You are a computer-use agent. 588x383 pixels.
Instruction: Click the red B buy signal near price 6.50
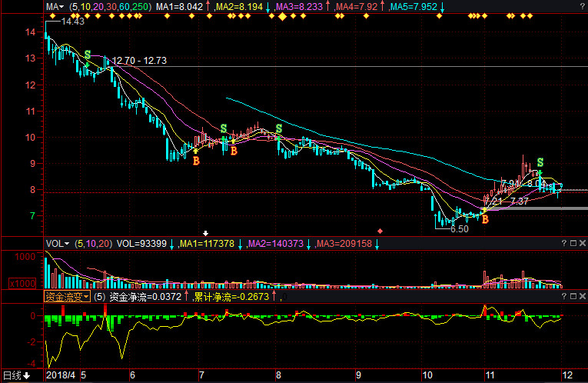coord(485,219)
